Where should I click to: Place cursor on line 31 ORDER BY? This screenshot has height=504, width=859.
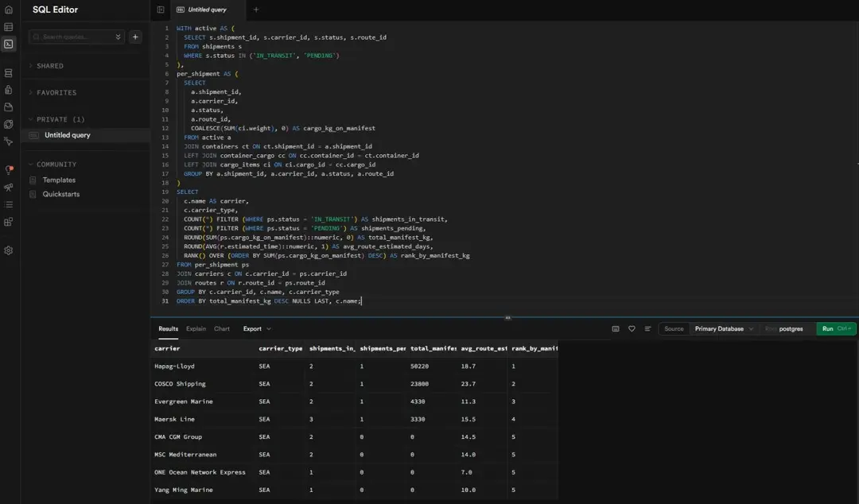191,301
